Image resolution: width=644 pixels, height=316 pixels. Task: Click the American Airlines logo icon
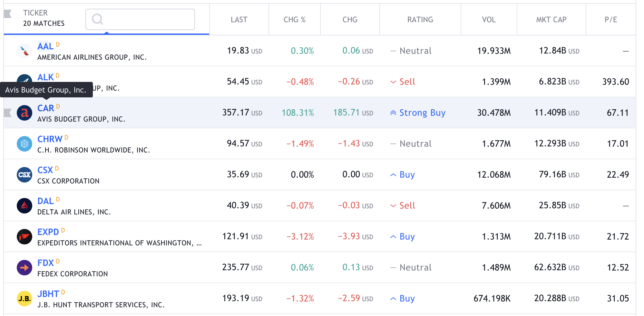pos(24,51)
